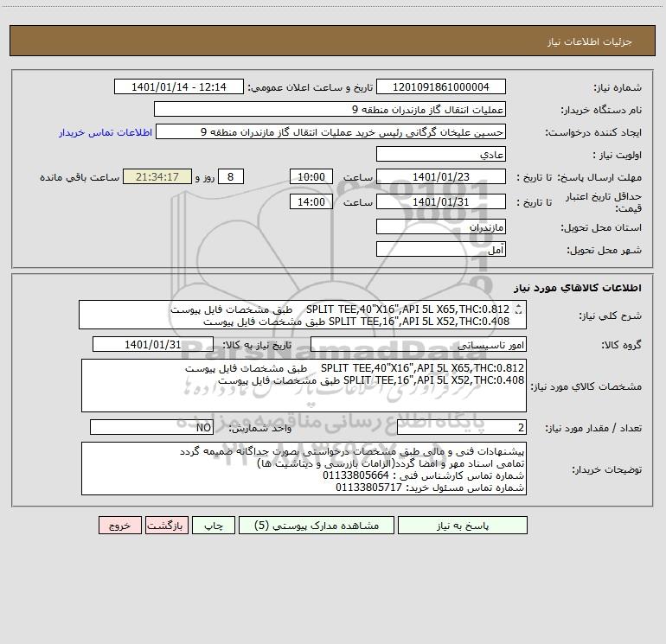Click the label 'تاریخ و ساعت اعلان عمومی:'
Viewport: 666px width, 644px height.
[x=310, y=87]
